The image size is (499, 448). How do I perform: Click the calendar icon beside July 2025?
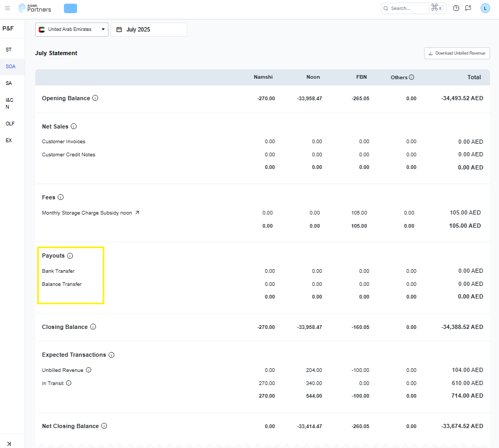coord(119,29)
